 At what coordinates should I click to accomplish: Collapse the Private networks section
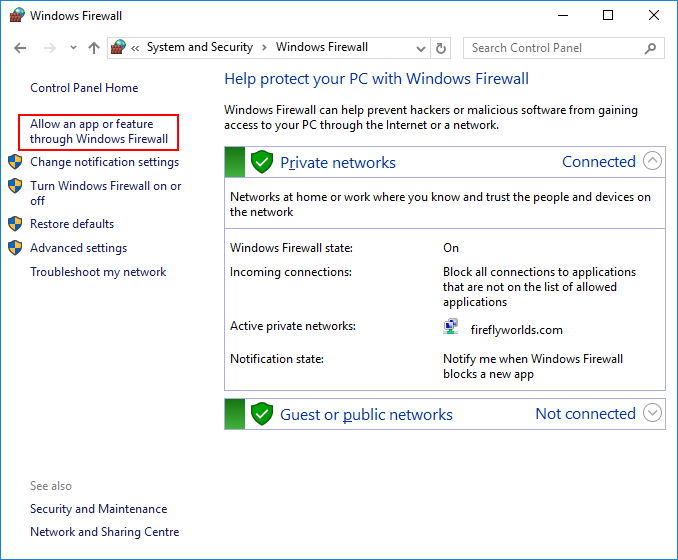(x=652, y=161)
